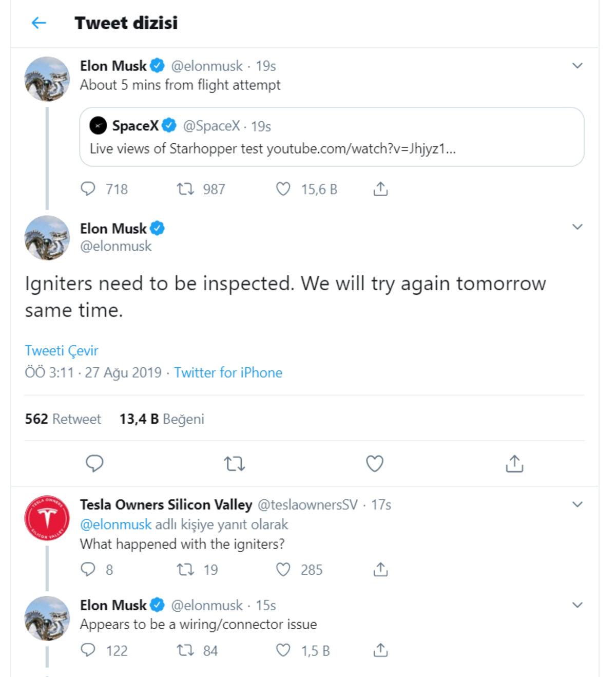The height and width of the screenshot is (677, 616).
Task: Open options chevron on Tesla Owners reply
Action: pos(577,504)
